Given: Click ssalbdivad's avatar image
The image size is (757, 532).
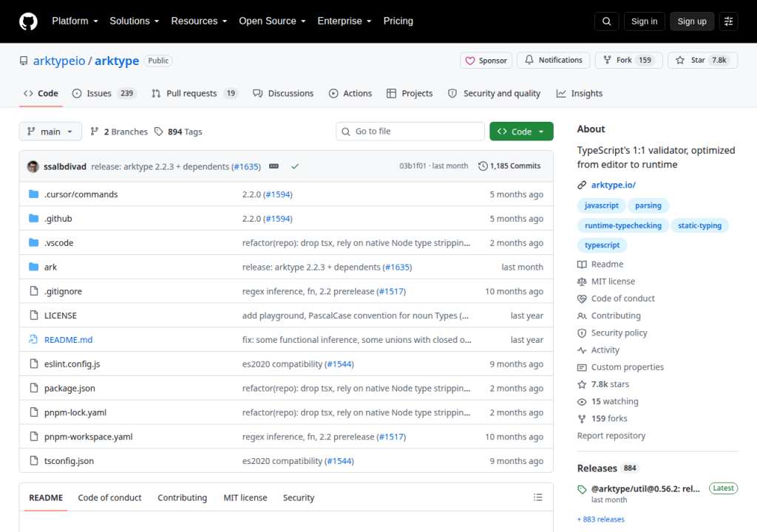Looking at the screenshot, I should click(x=33, y=166).
